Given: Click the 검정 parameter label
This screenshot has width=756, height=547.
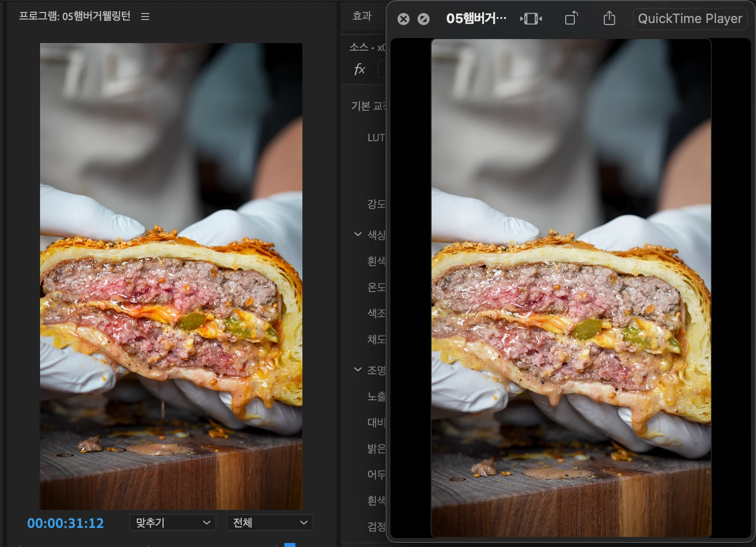Looking at the screenshot, I should [x=376, y=526].
